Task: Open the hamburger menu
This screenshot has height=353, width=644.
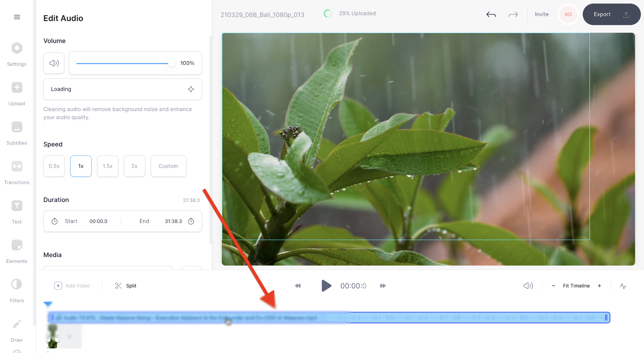Action: (17, 17)
